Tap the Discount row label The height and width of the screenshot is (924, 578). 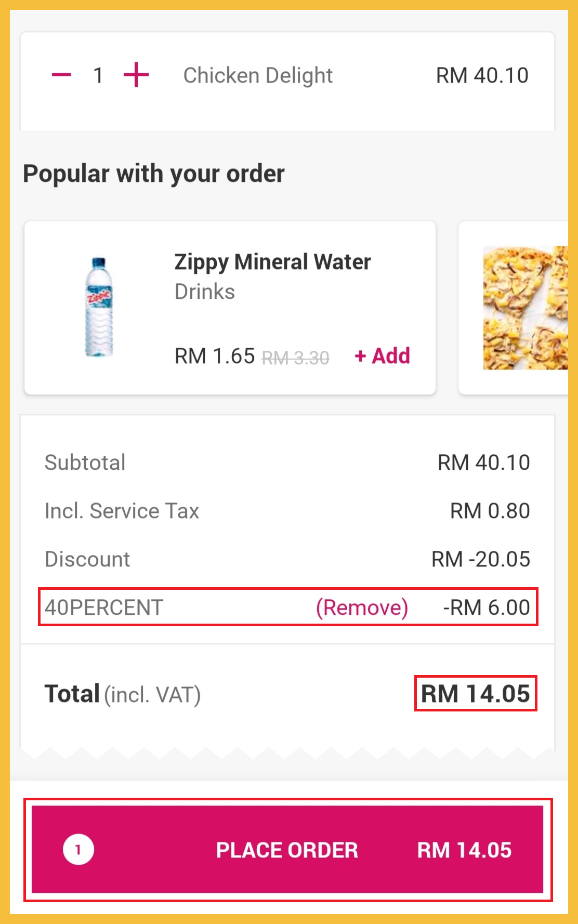pos(87,559)
